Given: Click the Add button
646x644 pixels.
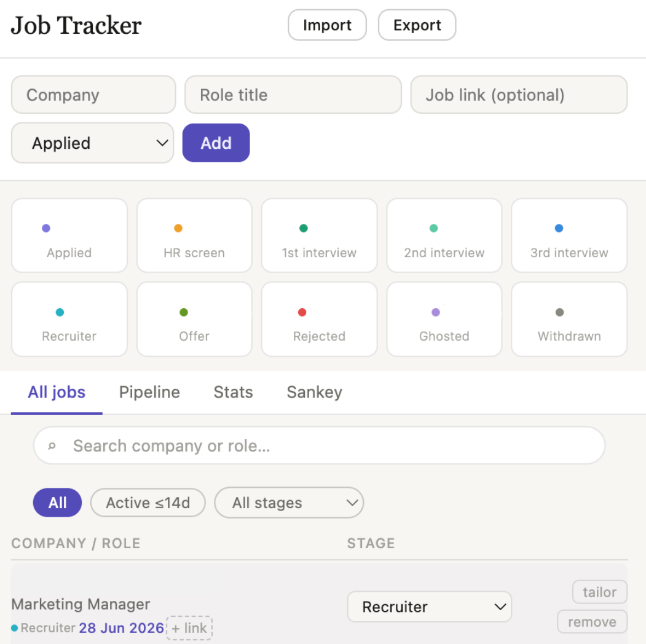Looking at the screenshot, I should (216, 143).
